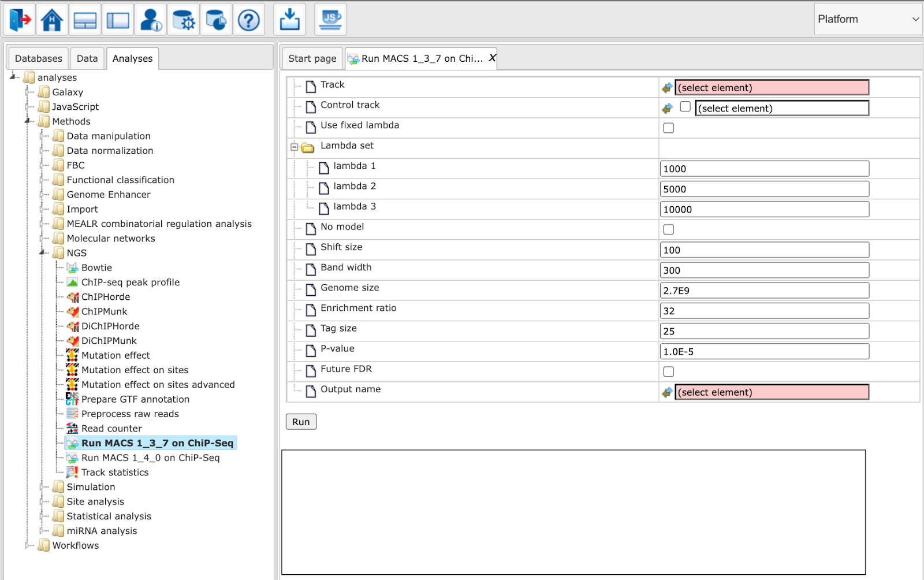Click the Output name select element field
Viewport: 924px width, 580px height.
coord(772,392)
